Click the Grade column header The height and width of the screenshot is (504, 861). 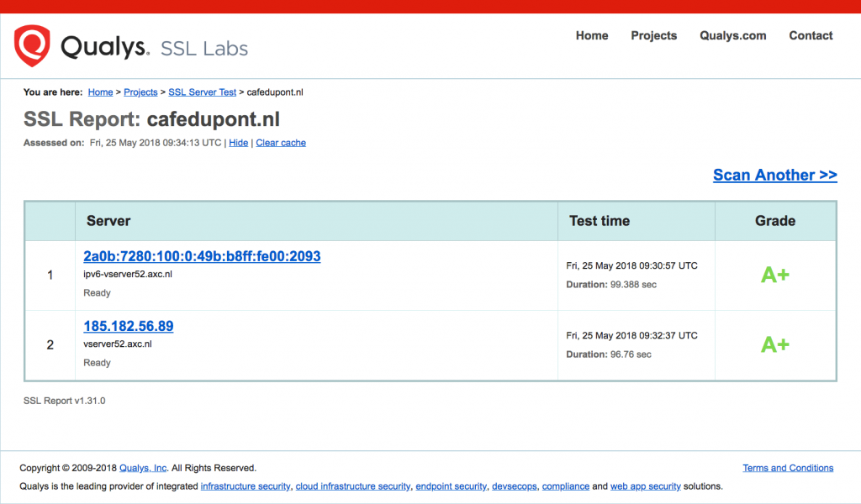774,221
